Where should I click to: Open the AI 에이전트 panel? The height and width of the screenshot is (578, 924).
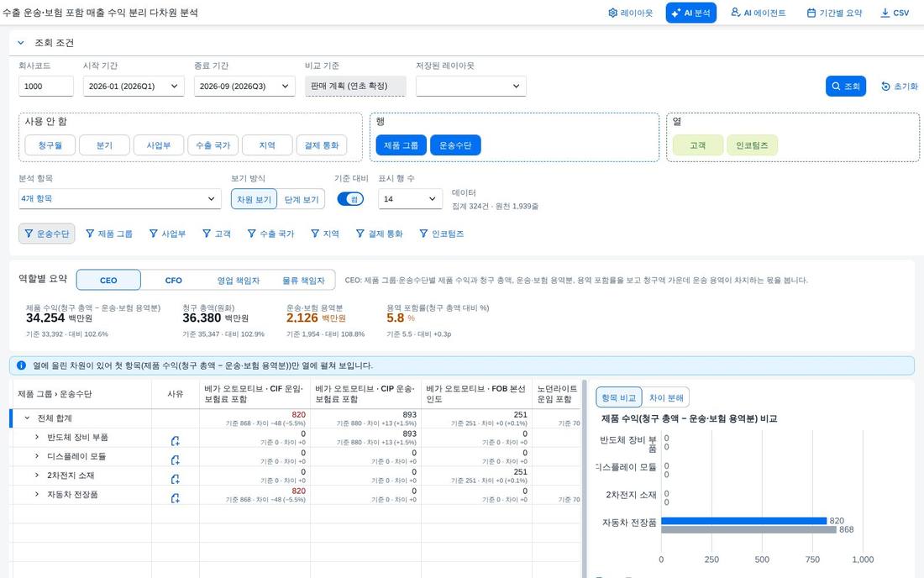point(759,13)
